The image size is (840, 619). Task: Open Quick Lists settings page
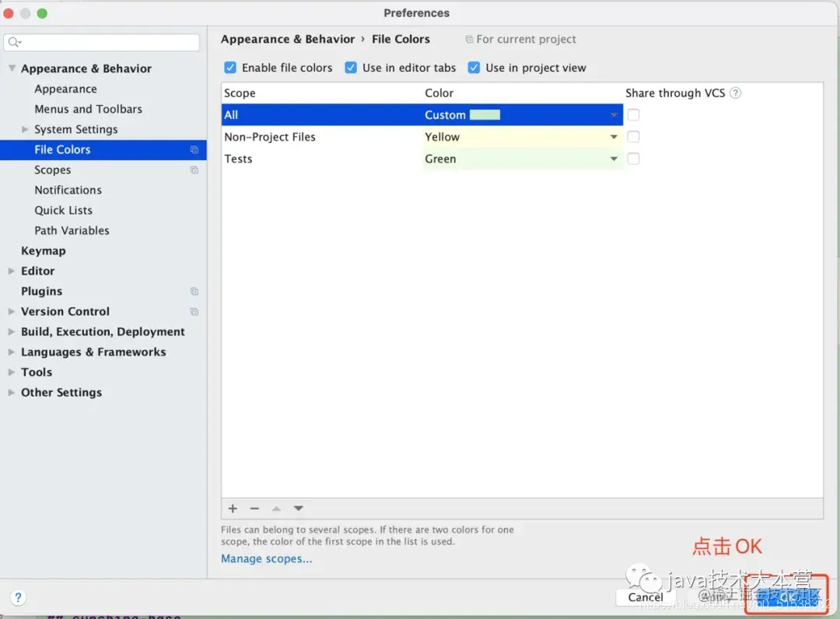(x=63, y=211)
